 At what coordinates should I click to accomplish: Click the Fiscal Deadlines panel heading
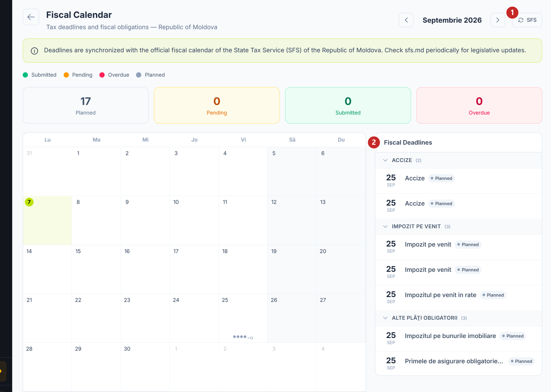tap(408, 142)
